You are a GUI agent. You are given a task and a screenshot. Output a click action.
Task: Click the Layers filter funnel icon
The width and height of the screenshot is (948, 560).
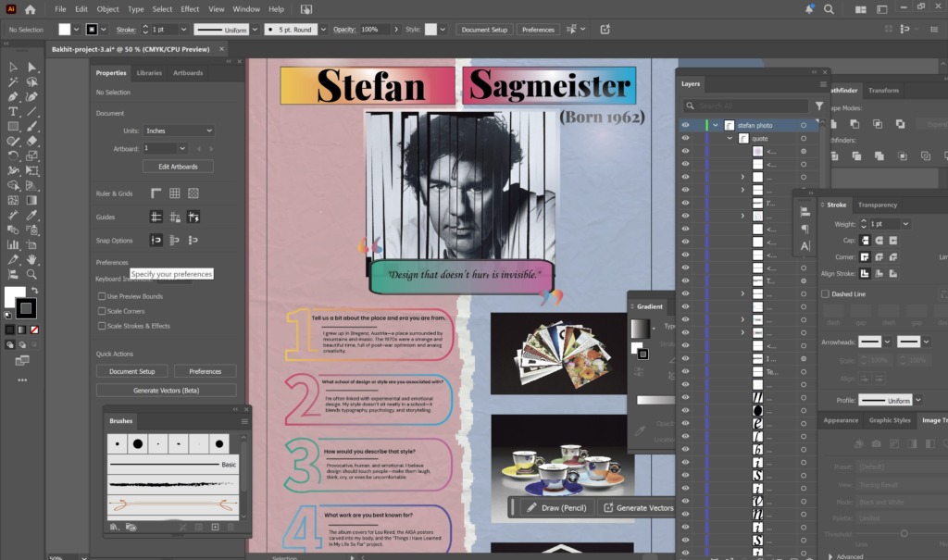coord(818,106)
